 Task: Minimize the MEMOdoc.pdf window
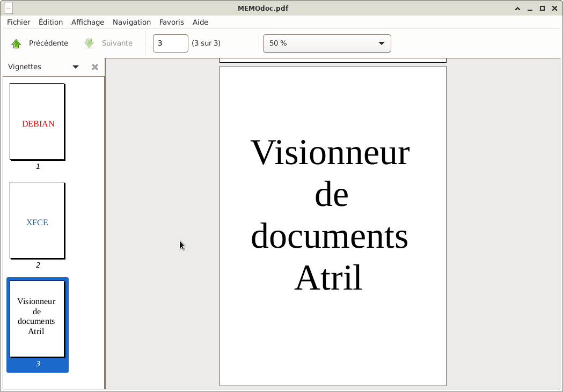tap(530, 9)
